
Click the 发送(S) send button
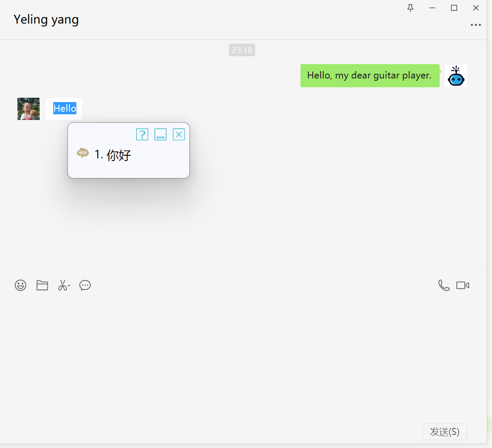pos(444,431)
